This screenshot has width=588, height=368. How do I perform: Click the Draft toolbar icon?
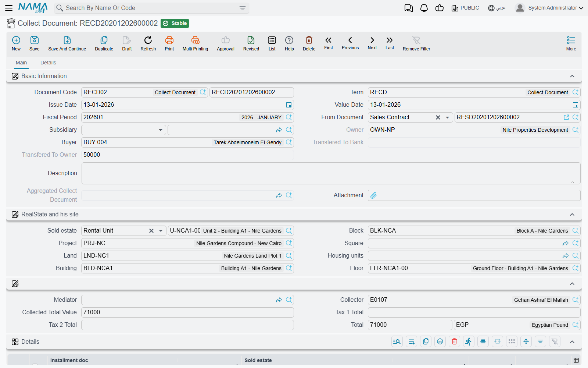tap(127, 43)
